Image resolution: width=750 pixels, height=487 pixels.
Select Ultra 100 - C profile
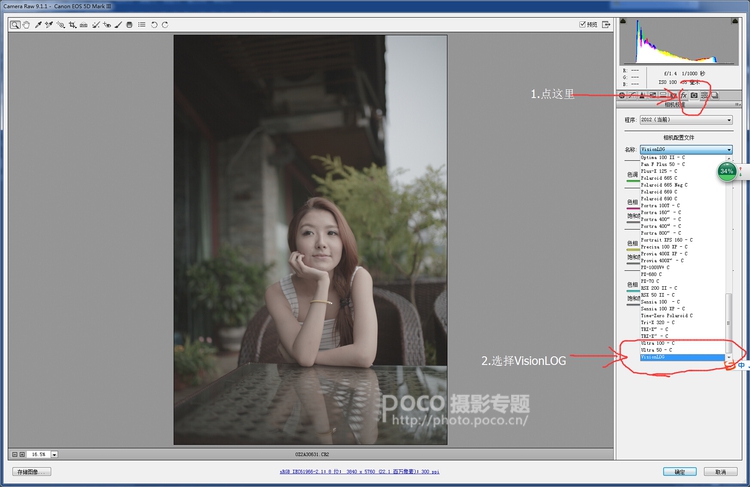coord(683,343)
